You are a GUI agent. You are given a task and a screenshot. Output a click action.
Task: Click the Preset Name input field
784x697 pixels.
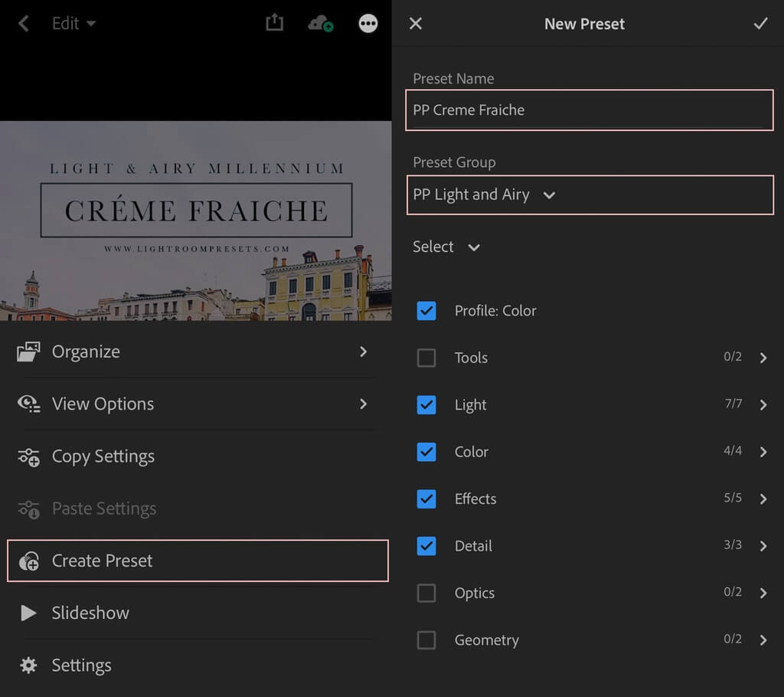click(x=590, y=110)
